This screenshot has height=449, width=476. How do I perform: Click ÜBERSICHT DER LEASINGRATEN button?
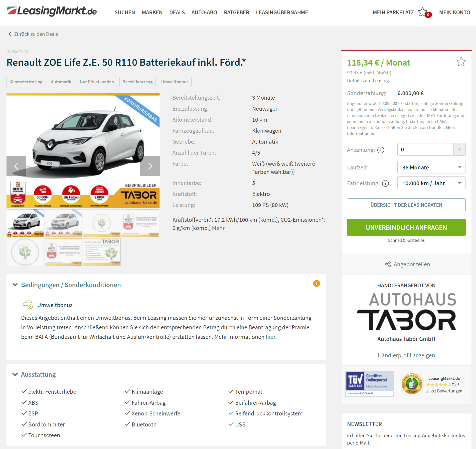click(x=406, y=205)
